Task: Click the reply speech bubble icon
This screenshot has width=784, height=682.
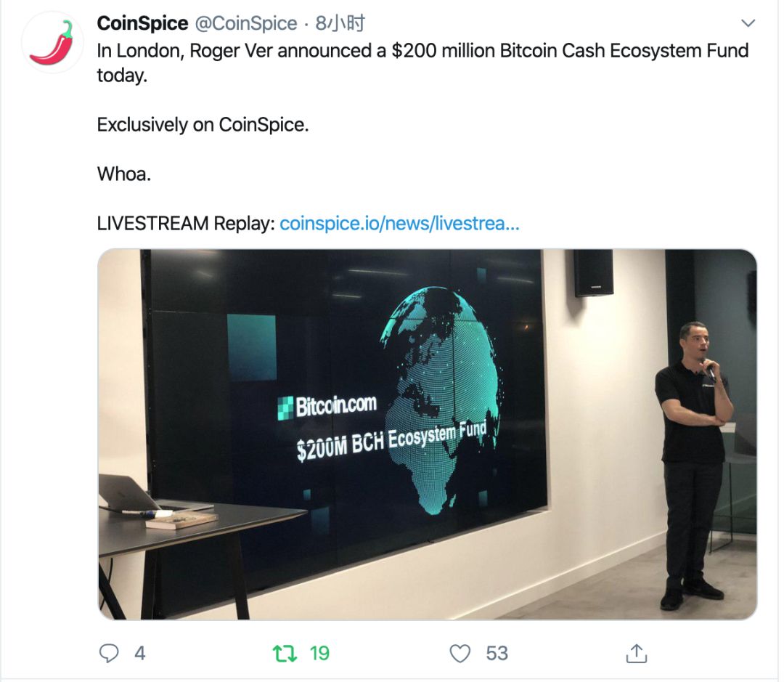Action: tap(109, 653)
